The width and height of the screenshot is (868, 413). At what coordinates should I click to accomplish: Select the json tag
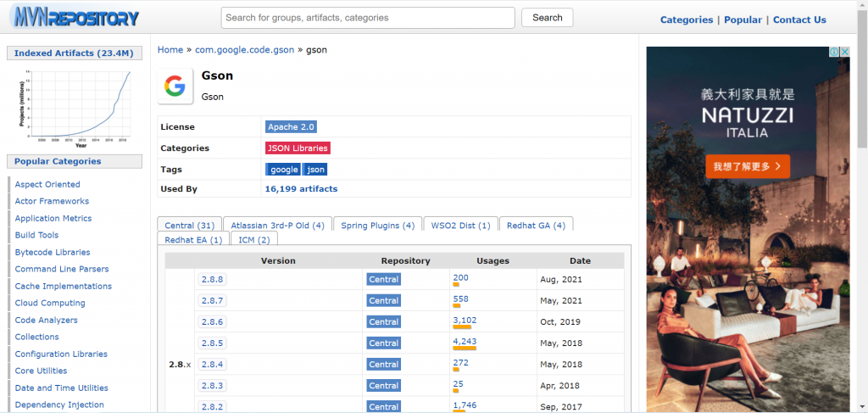pyautogui.click(x=315, y=170)
